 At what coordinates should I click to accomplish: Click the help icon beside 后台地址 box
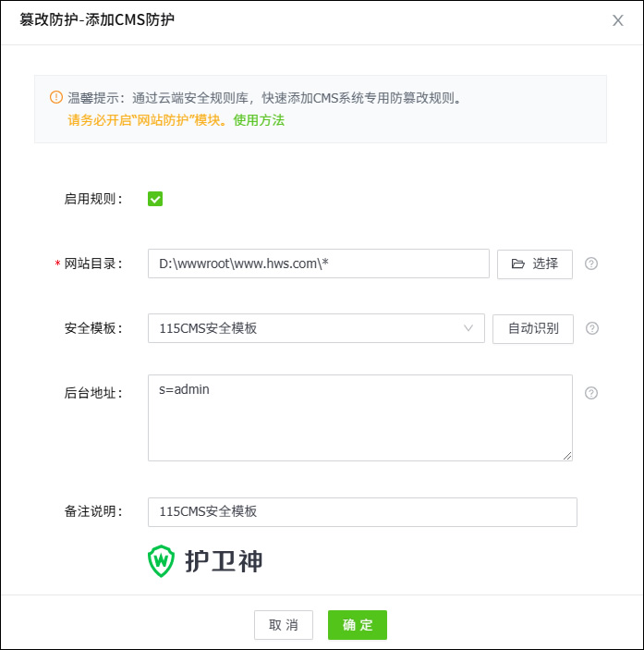click(x=591, y=392)
